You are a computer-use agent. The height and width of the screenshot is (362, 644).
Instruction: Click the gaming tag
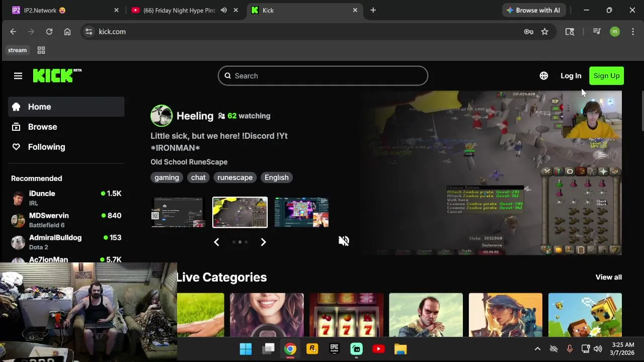tap(167, 177)
